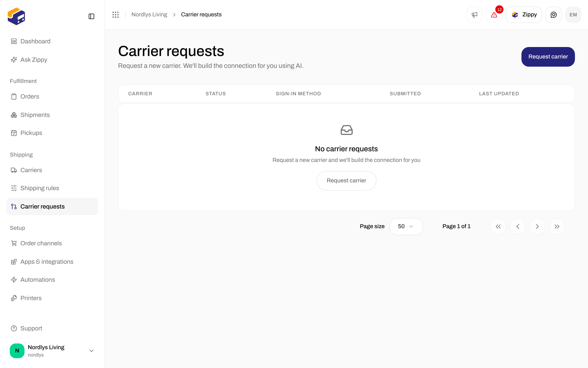Click the Pickups calendar icon
Viewport: 588px width, 368px height.
coord(14,133)
